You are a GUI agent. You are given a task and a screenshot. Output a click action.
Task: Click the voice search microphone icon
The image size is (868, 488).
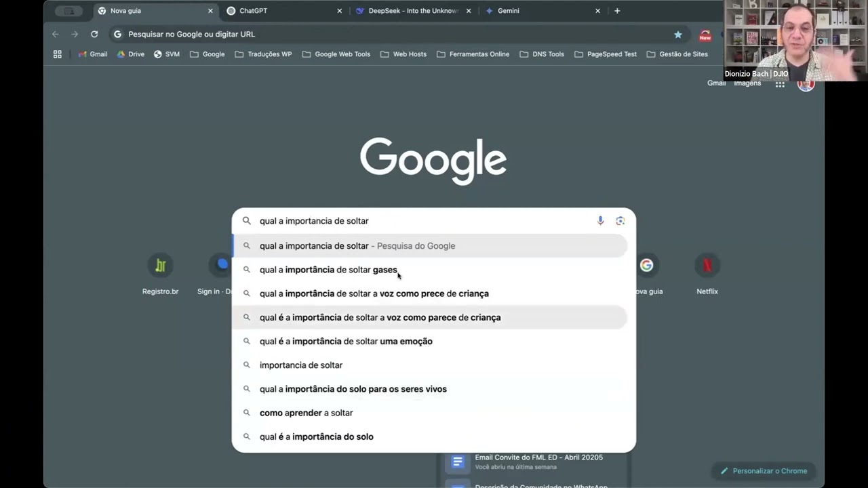coord(600,221)
